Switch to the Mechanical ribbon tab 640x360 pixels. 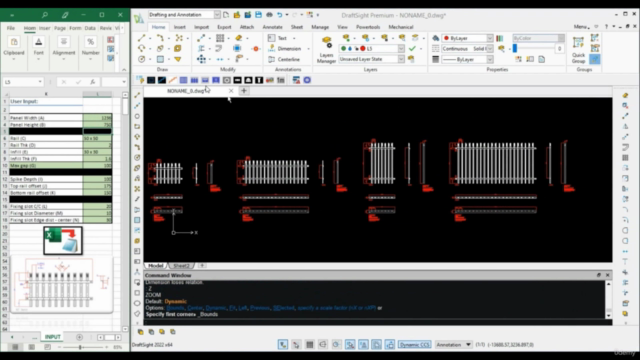[400, 27]
